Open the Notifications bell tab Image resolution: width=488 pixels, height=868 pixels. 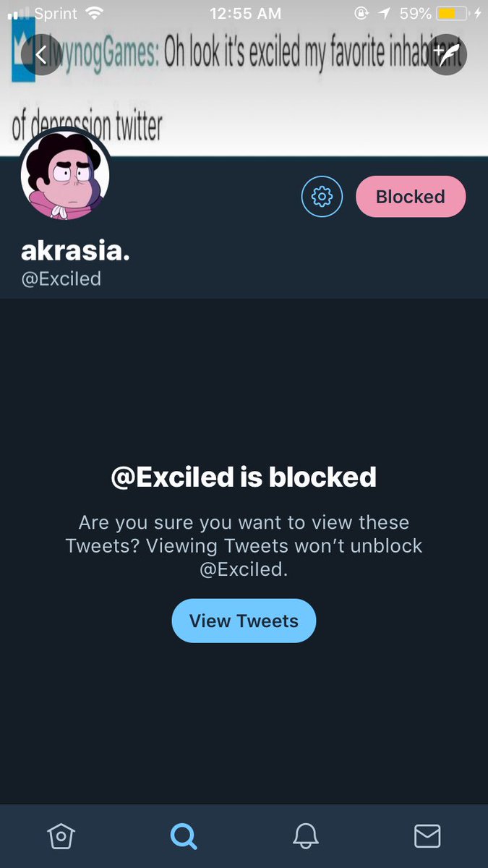[x=305, y=836]
